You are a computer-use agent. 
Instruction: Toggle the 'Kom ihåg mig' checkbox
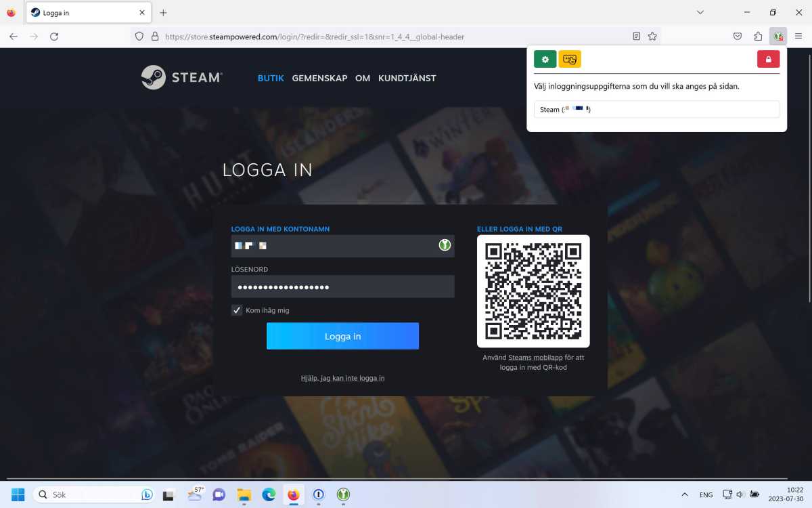tap(237, 310)
